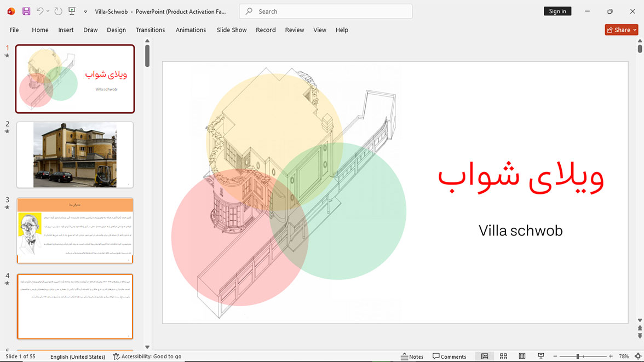Click into the Search box
Image resolution: width=644 pixels, height=362 pixels.
coord(326,12)
